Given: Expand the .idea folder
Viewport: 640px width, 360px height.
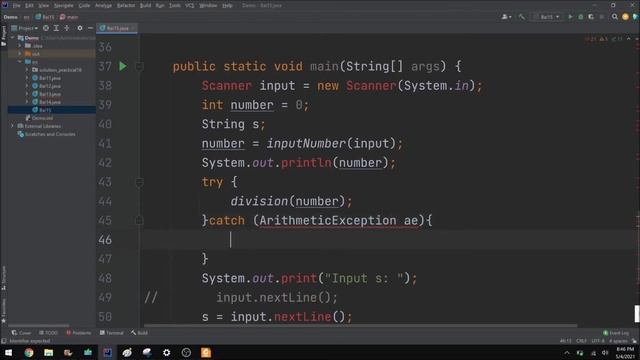Looking at the screenshot, I should click(x=20, y=46).
